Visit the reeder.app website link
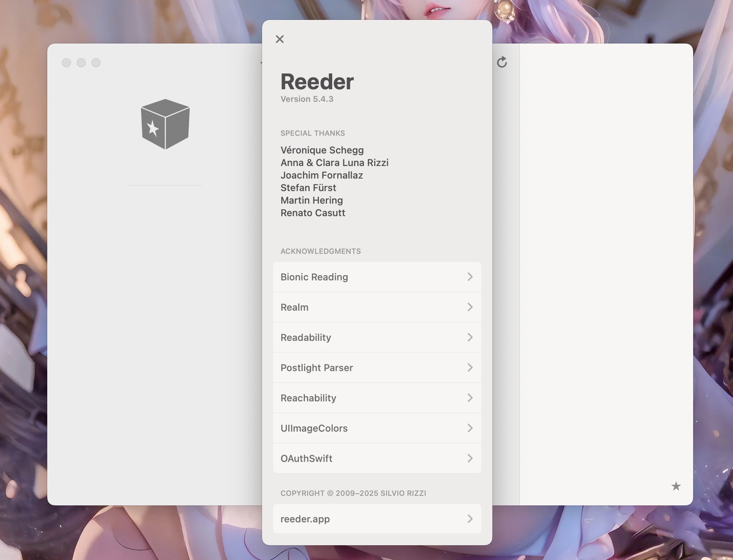 point(377,519)
